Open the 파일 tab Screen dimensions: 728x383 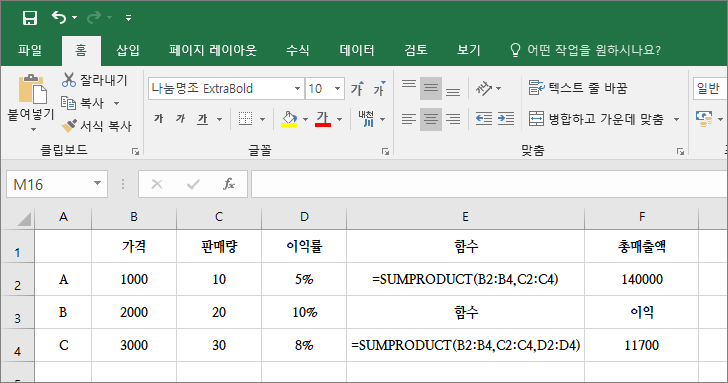pos(30,50)
